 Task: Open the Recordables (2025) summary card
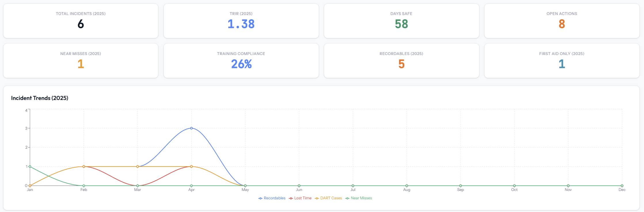pos(401,61)
